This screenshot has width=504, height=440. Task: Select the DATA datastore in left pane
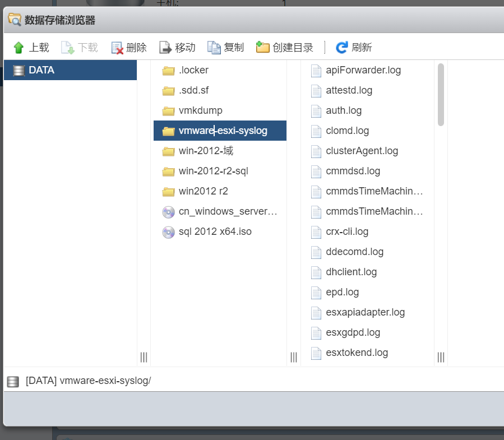71,70
